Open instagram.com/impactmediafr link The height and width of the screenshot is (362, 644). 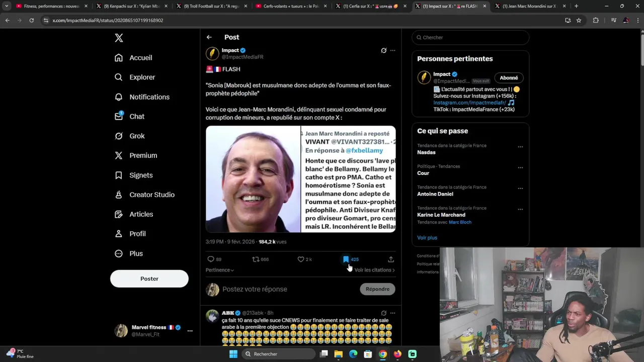coord(470,103)
